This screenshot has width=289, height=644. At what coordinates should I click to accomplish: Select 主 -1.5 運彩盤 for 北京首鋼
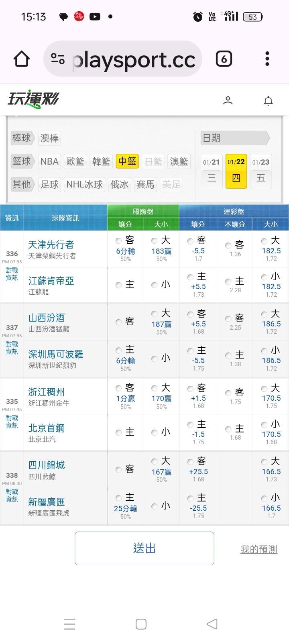(191, 425)
